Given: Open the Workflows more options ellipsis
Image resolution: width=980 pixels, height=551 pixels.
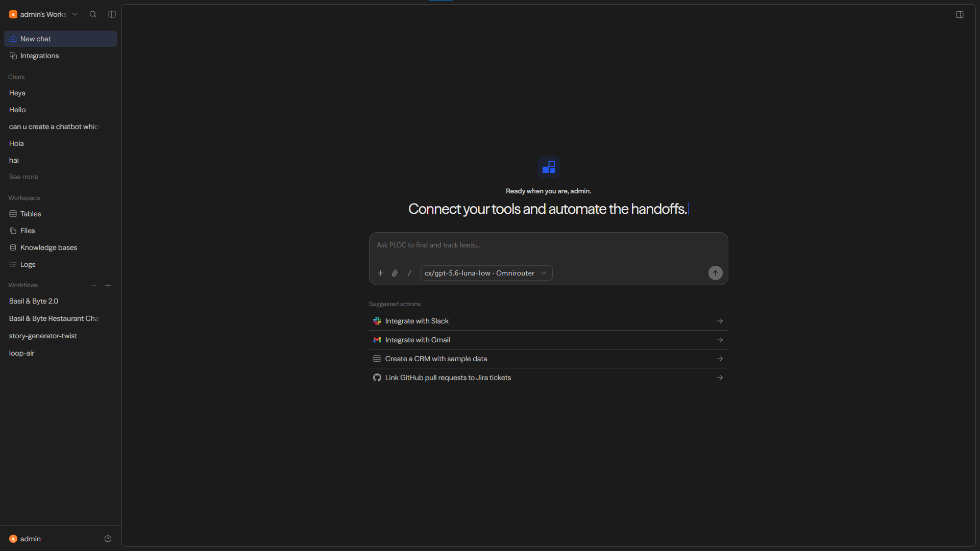Looking at the screenshot, I should point(93,285).
